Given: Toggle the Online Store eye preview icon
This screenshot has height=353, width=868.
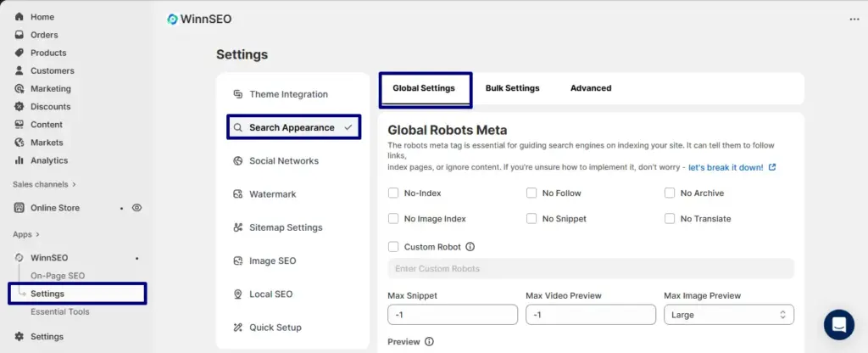Looking at the screenshot, I should [136, 208].
